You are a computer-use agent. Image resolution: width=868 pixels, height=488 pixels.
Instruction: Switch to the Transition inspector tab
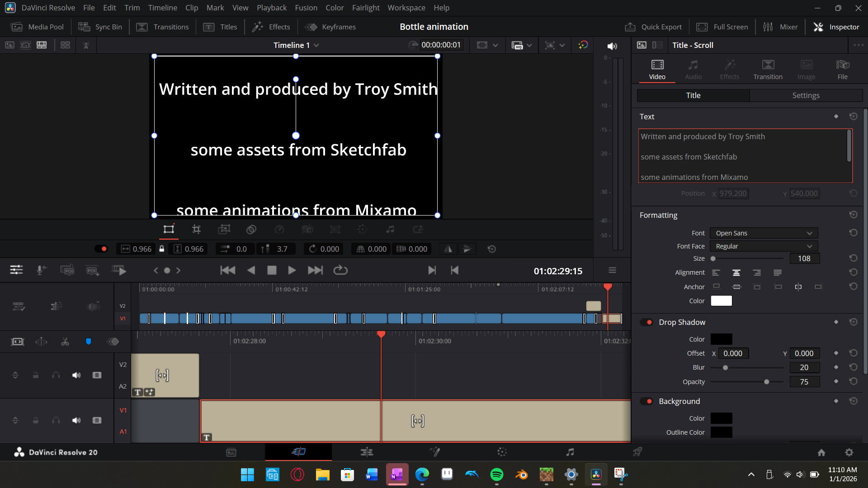click(768, 70)
